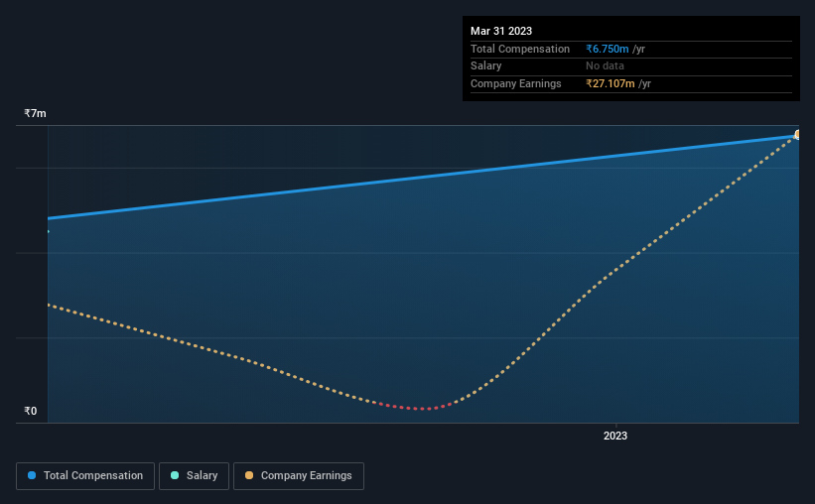The height and width of the screenshot is (504, 815).
Task: Click the 2023 x-axis label
Action: 615,436
